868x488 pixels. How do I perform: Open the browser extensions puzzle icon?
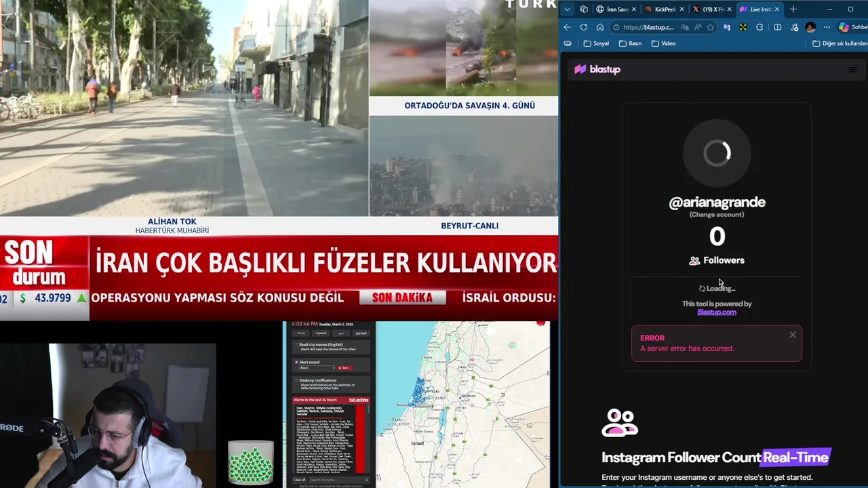[x=759, y=27]
